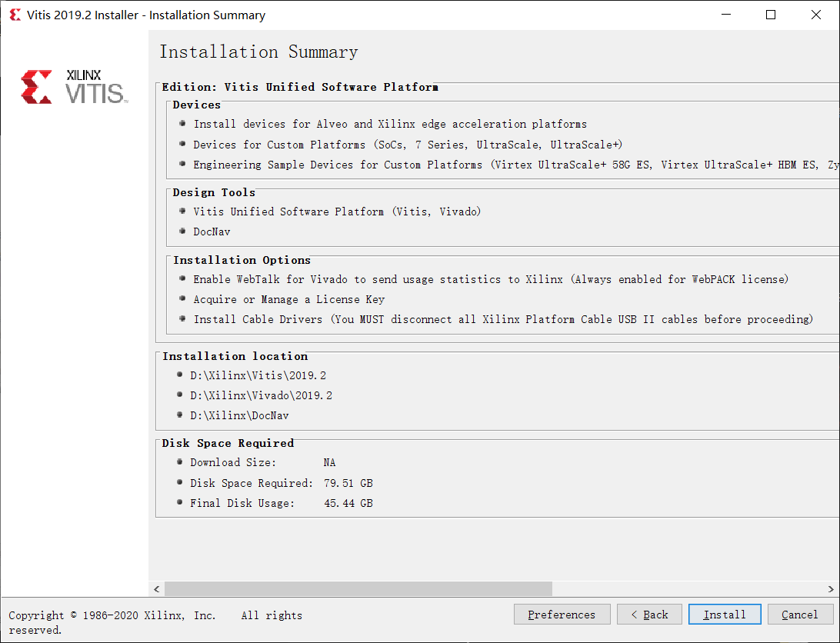Click the 'Installation Options' group title
840x643 pixels.
pos(242,260)
